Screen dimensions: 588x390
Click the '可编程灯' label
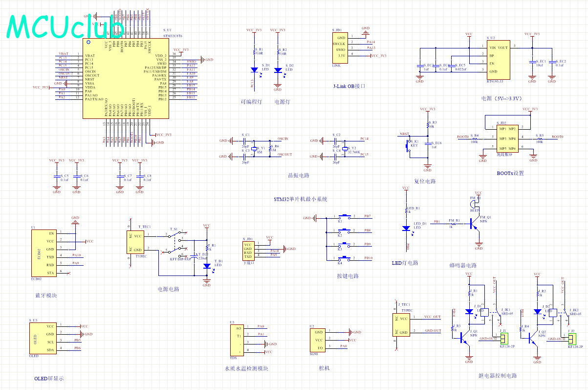(x=251, y=102)
